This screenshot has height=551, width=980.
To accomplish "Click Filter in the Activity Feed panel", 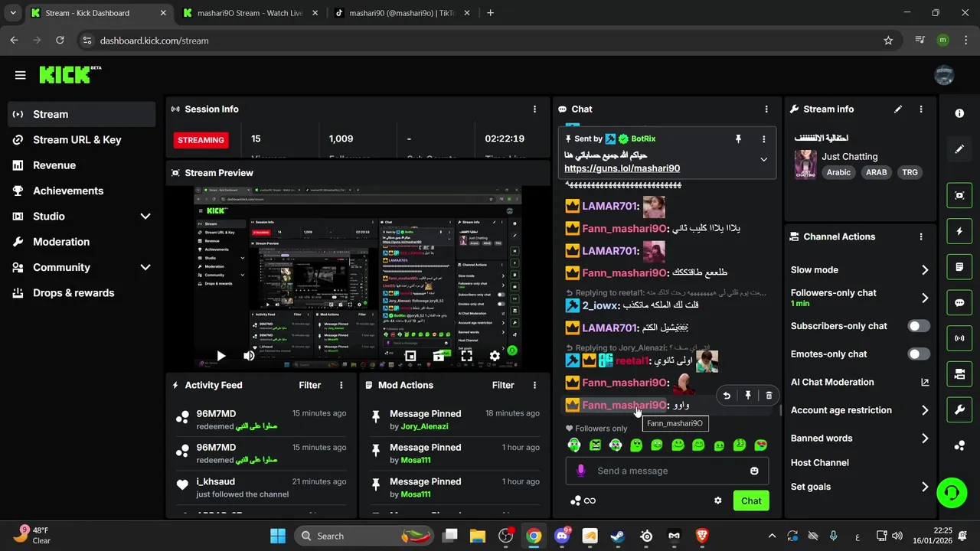I will 310,385.
